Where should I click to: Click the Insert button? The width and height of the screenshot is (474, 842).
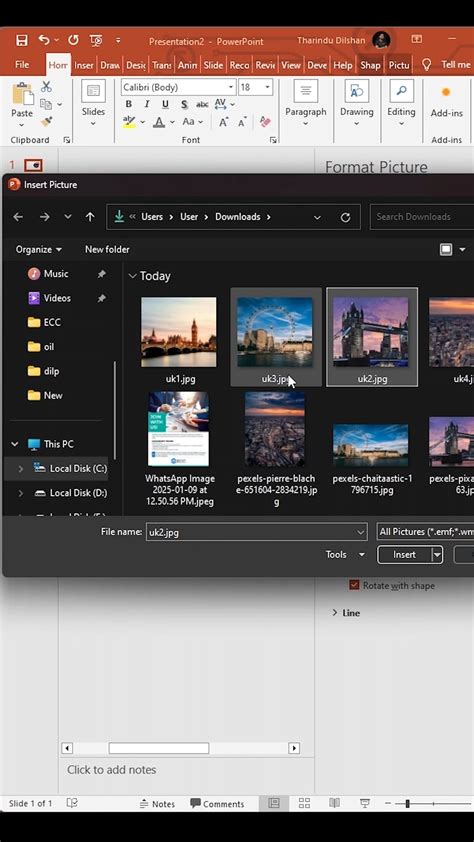405,555
